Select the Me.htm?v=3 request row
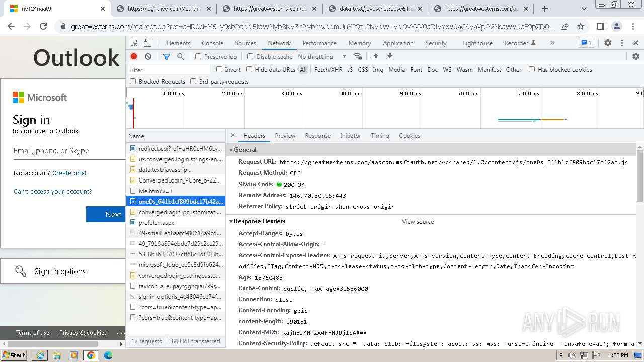The width and height of the screenshot is (644, 362). pyautogui.click(x=176, y=191)
